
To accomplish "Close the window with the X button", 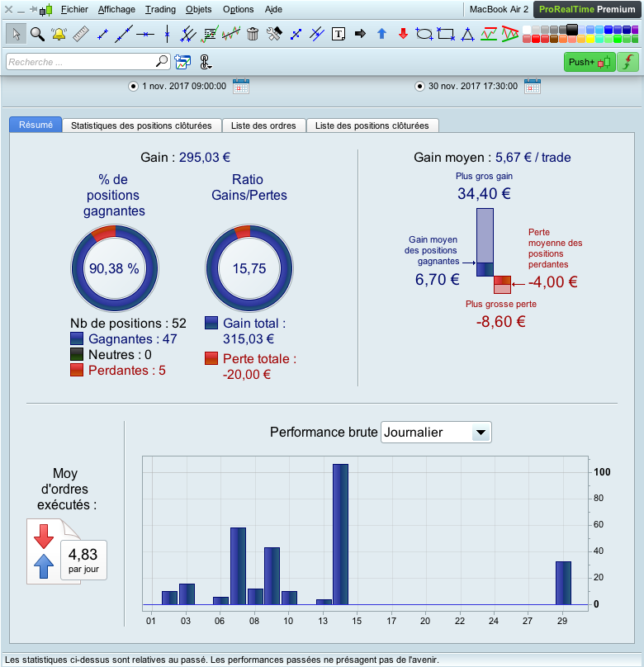I will pyautogui.click(x=8, y=9).
